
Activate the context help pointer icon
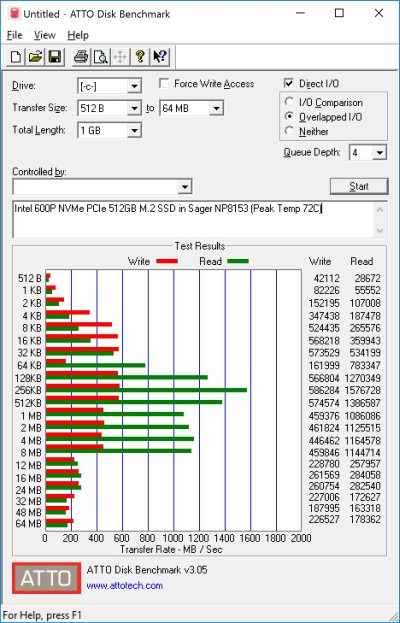point(160,57)
